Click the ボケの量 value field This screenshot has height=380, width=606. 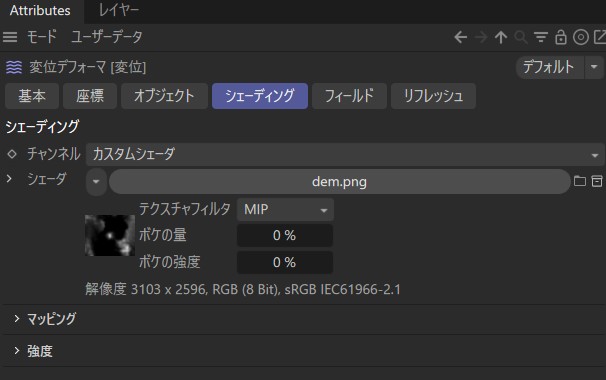[x=284, y=235]
